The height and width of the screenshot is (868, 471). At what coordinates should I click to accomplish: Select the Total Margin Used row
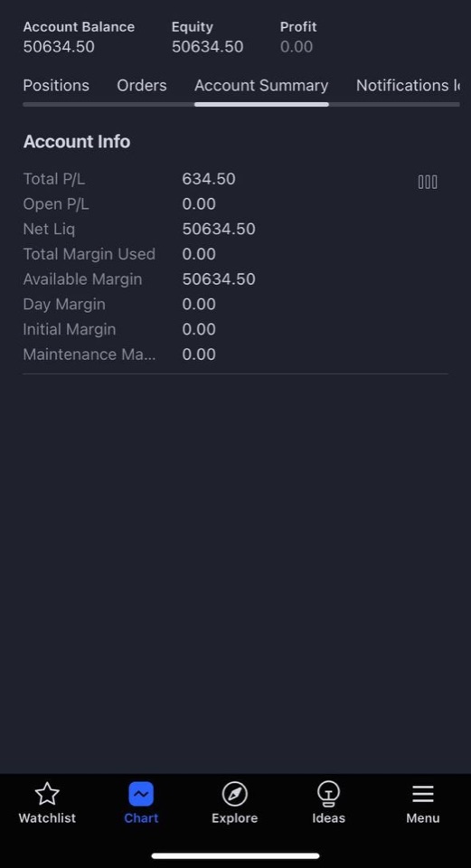point(235,254)
